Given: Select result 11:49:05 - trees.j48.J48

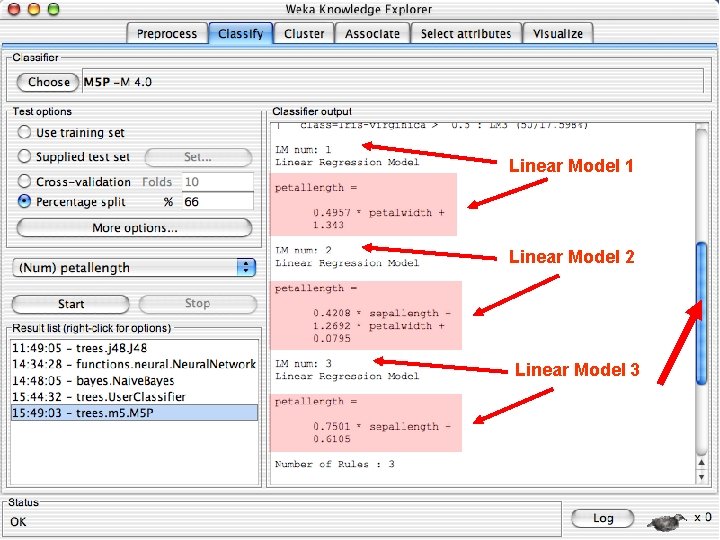Looking at the screenshot, I should click(x=134, y=348).
